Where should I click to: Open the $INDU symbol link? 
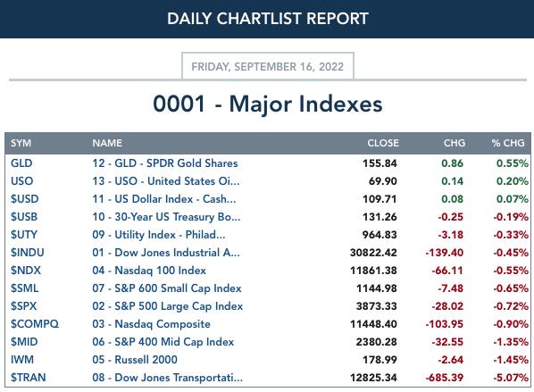point(28,253)
